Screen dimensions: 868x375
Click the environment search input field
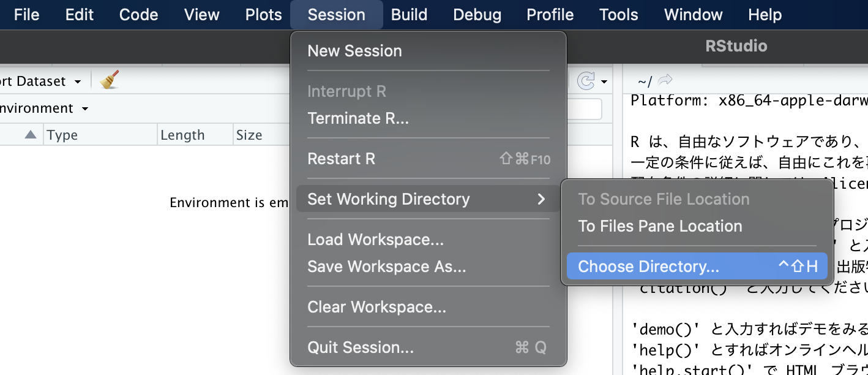coord(585,109)
